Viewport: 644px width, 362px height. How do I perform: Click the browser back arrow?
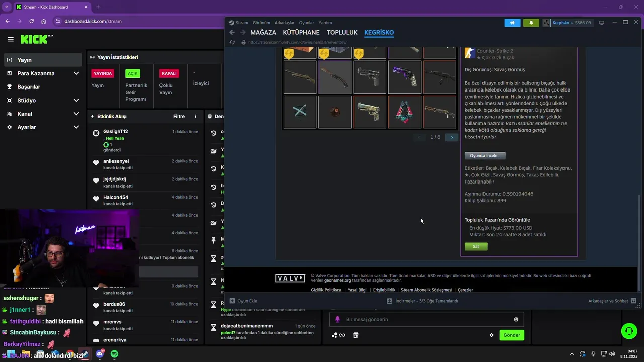pos(7,21)
